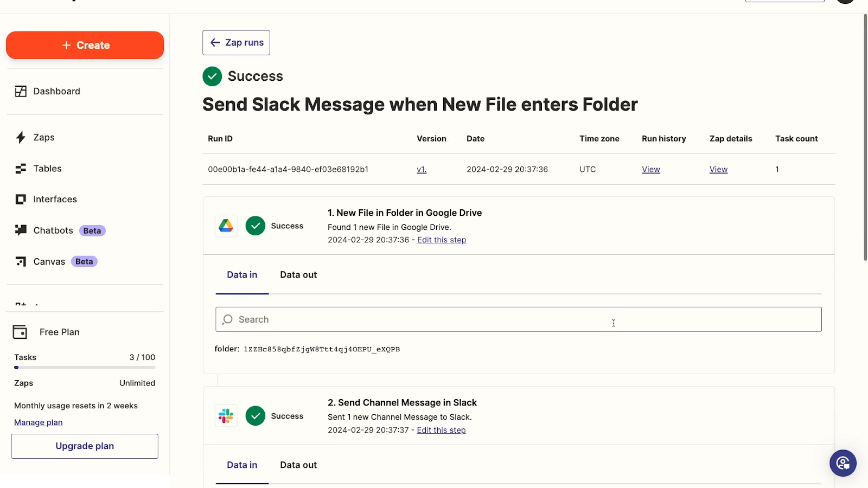Switch to Data out tab of step 1
Screen dimensions: 868x488
click(298, 275)
